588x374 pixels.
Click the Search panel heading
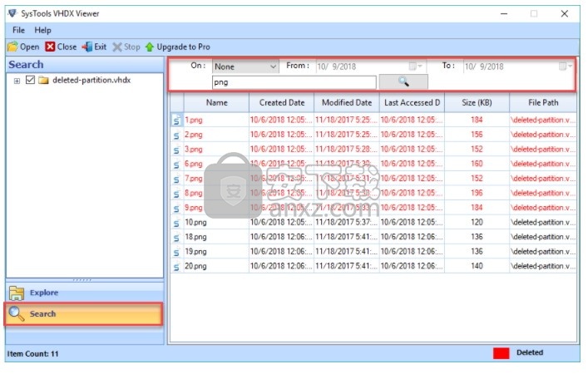pyautogui.click(x=27, y=65)
